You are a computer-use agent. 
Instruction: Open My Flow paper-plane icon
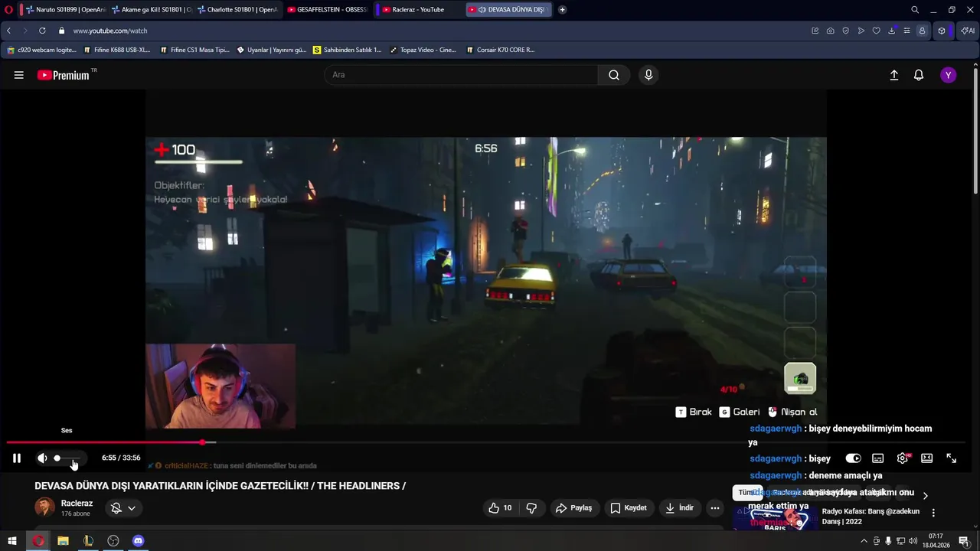point(861,31)
